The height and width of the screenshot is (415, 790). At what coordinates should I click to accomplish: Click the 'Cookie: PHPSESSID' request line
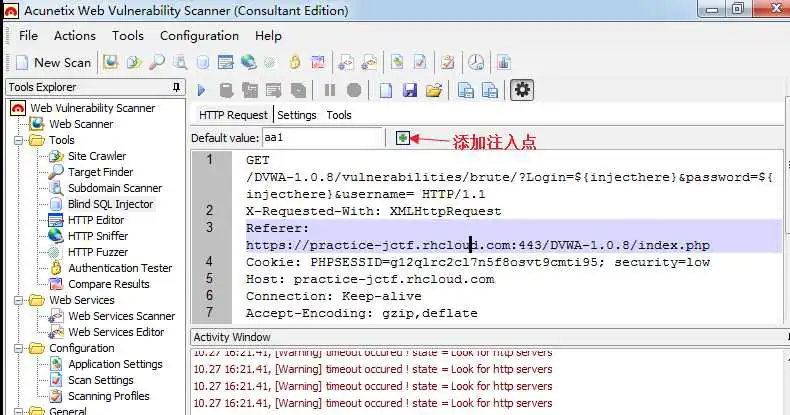478,262
